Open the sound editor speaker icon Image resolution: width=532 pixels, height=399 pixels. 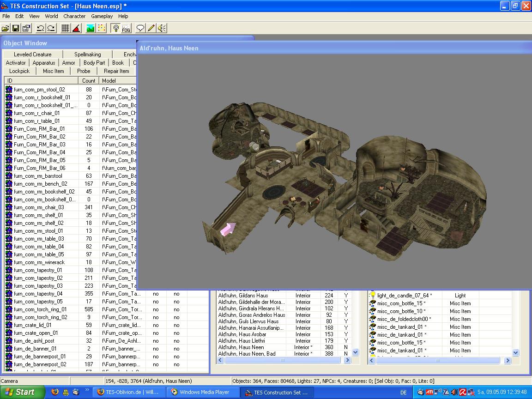point(162,28)
